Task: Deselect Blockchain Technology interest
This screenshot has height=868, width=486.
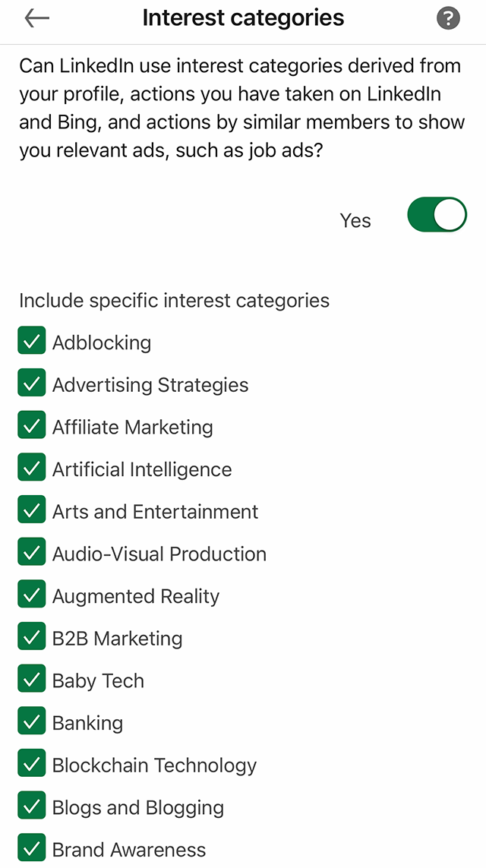Action: coord(32,762)
